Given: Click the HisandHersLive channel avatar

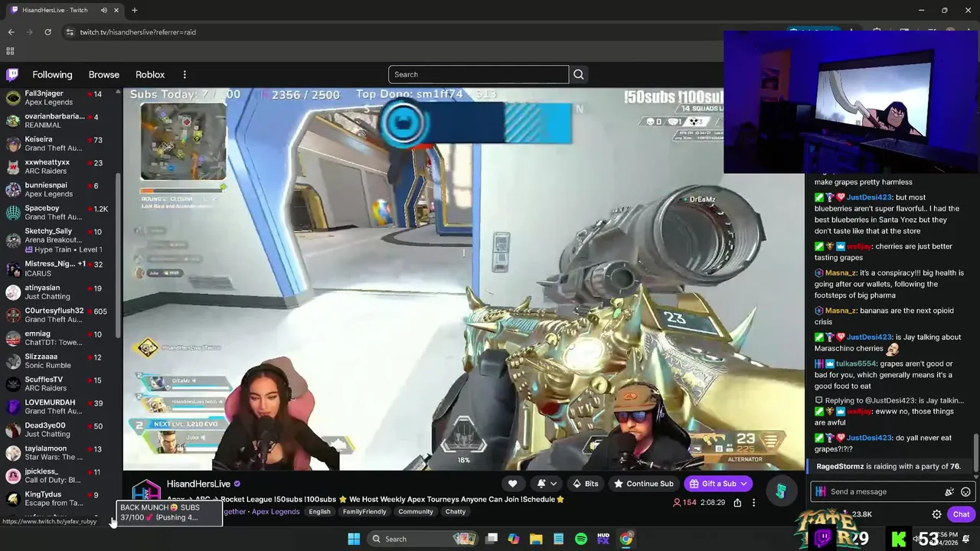Looking at the screenshot, I should pos(146,493).
